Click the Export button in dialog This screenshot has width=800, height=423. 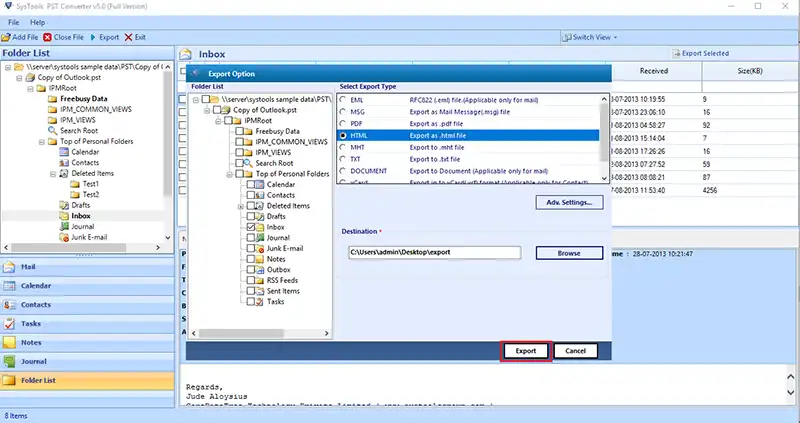tap(526, 351)
